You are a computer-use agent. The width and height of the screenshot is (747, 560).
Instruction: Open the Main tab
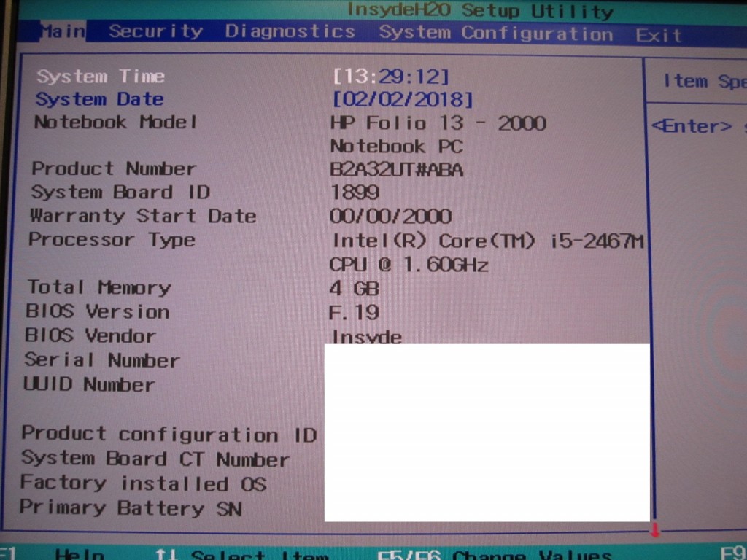point(63,31)
